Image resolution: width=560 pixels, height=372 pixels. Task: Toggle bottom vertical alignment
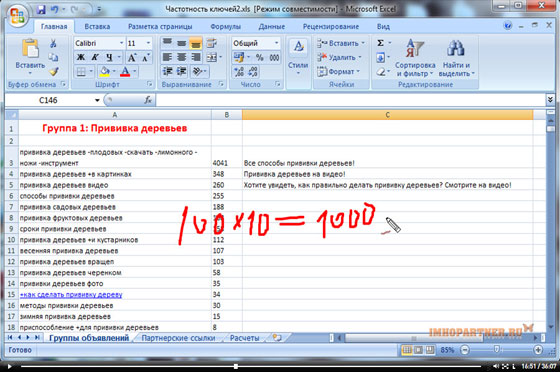[x=196, y=43]
